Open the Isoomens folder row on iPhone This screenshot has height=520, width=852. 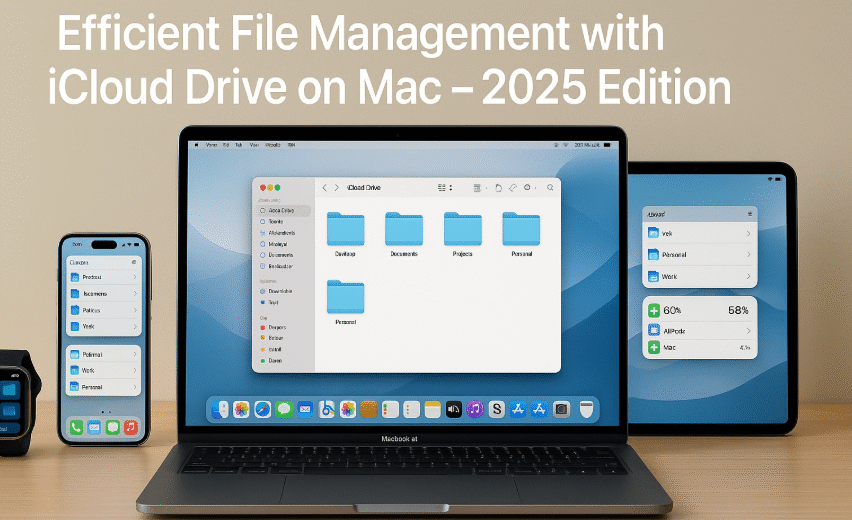[104, 293]
